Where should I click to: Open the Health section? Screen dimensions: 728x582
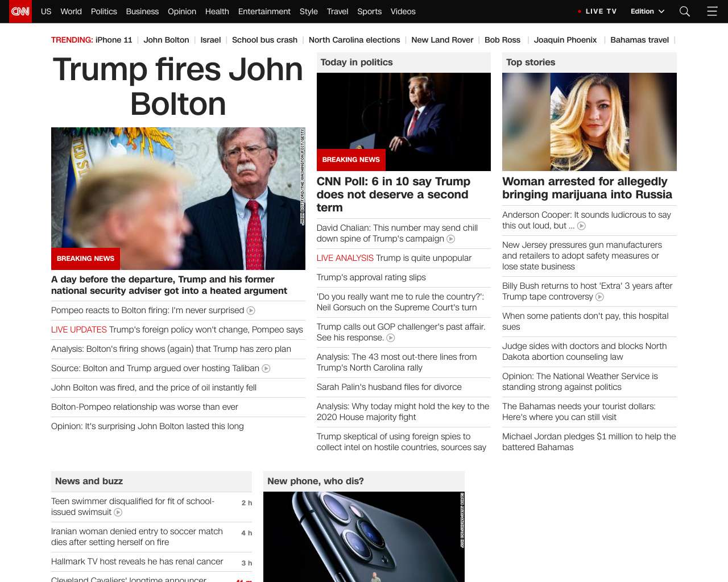tap(217, 11)
